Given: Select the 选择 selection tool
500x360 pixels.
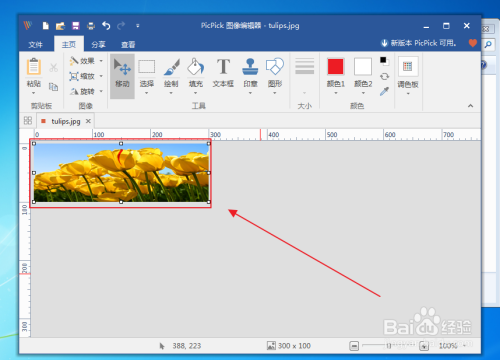Looking at the screenshot, I should pyautogui.click(x=147, y=72).
